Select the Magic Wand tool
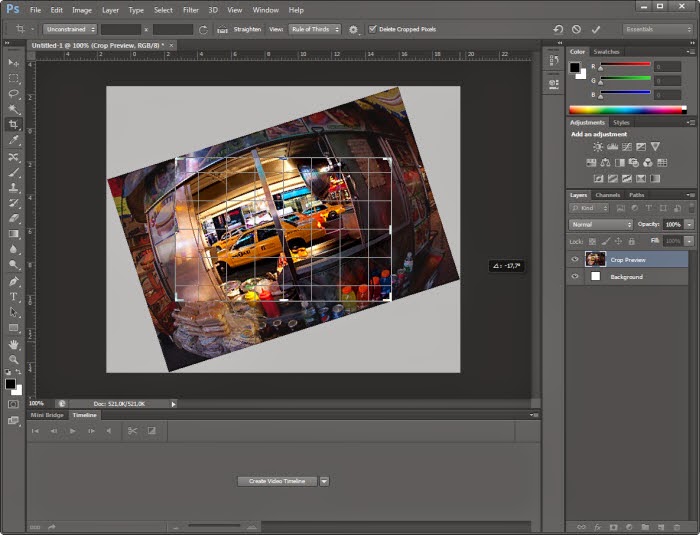The width and height of the screenshot is (700, 535). tap(13, 109)
